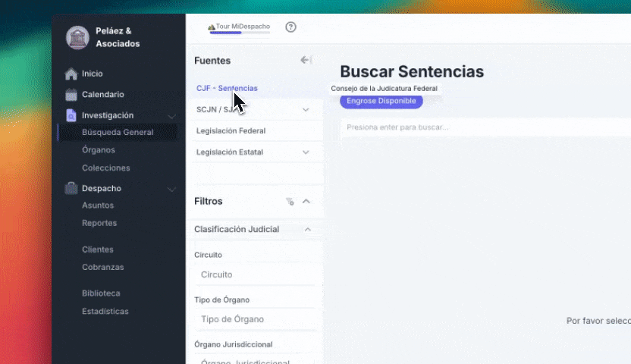Click the Peláez & Asociados firm logo
The image size is (631, 364).
point(77,38)
